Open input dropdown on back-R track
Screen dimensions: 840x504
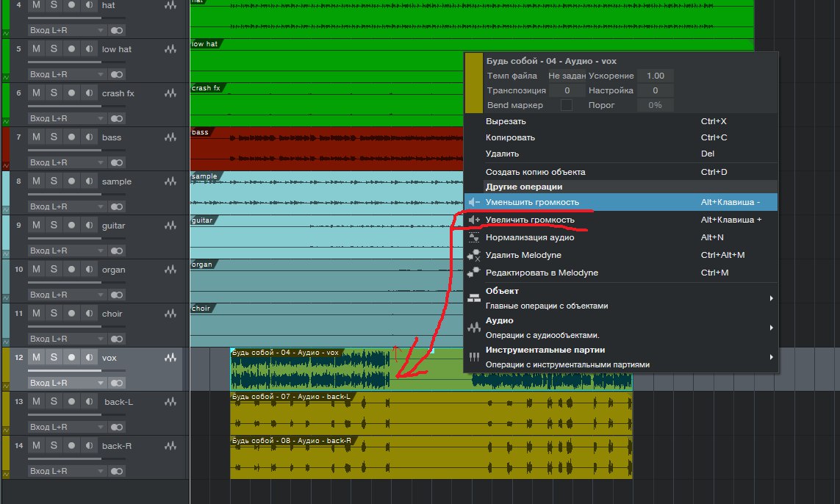coord(67,471)
